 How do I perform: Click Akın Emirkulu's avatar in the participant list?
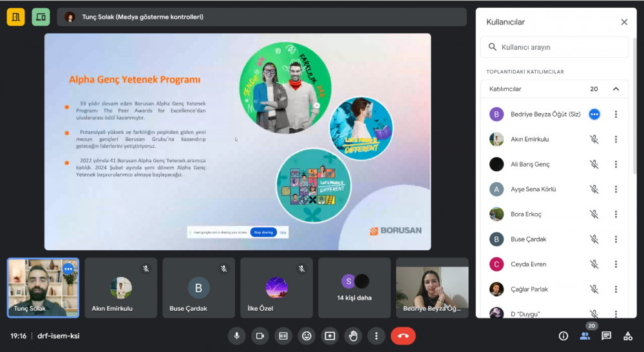click(497, 140)
